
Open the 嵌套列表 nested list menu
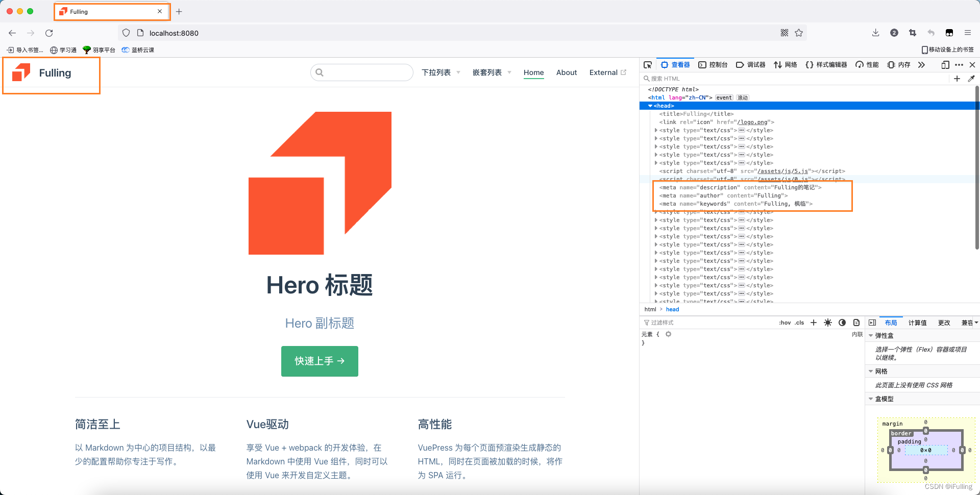tap(492, 72)
